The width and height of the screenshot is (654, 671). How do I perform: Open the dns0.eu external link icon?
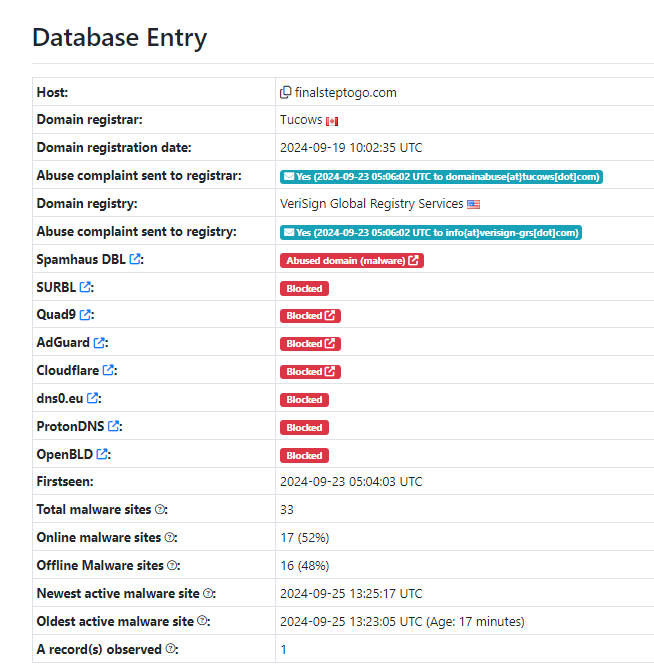92,398
